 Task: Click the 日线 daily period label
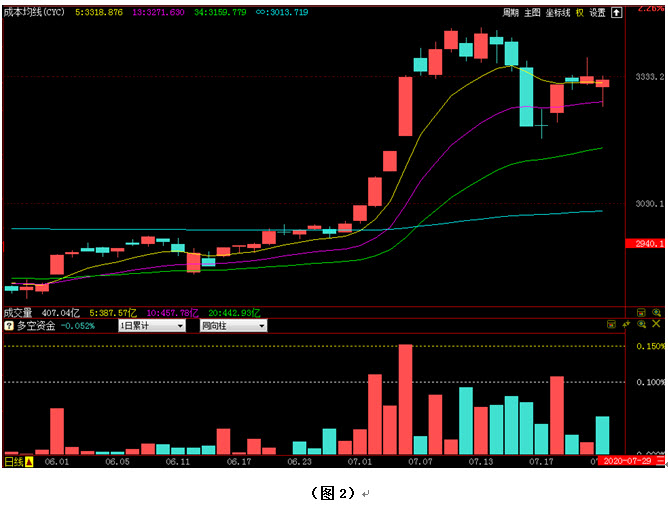point(14,462)
